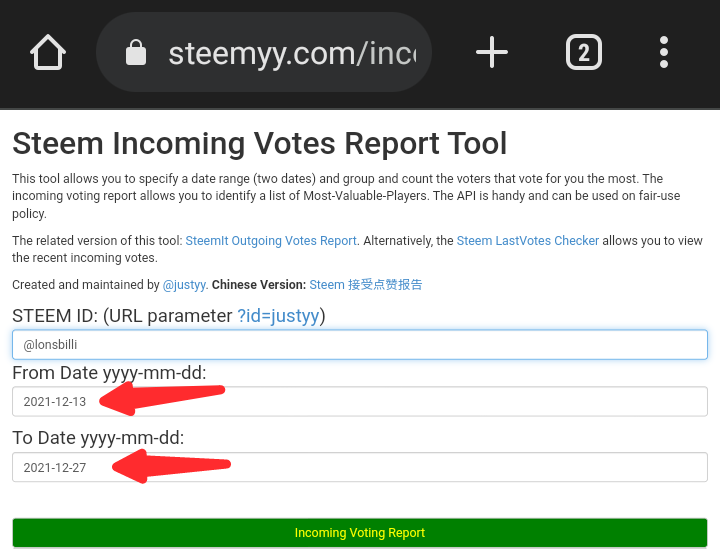Image resolution: width=720 pixels, height=549 pixels.
Task: Visit the @justyy profile link
Action: 184,285
